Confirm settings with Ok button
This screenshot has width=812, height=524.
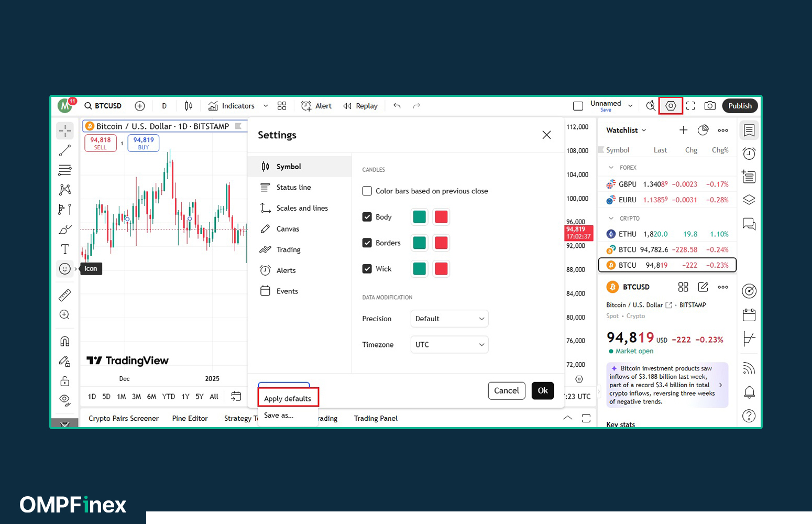pos(543,391)
